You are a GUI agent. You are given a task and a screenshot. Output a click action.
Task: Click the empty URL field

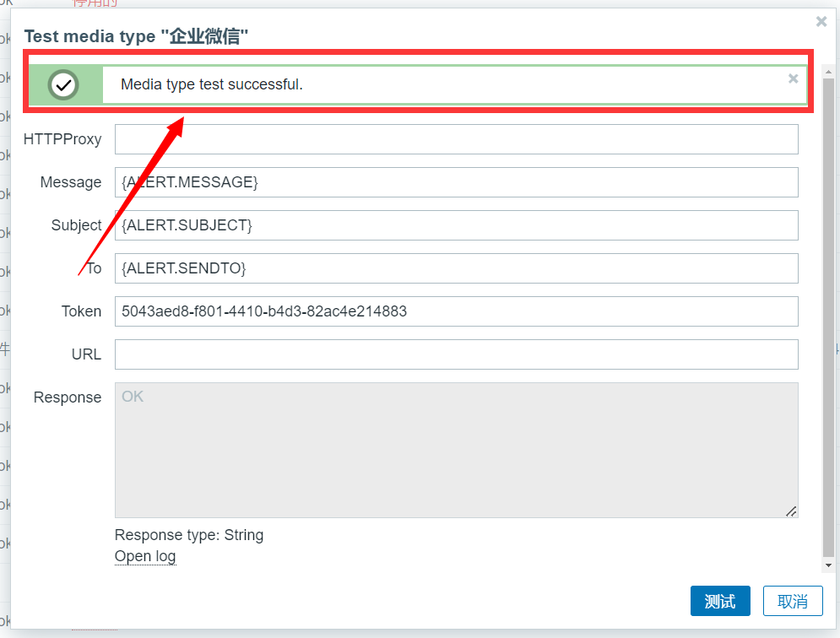(x=456, y=354)
